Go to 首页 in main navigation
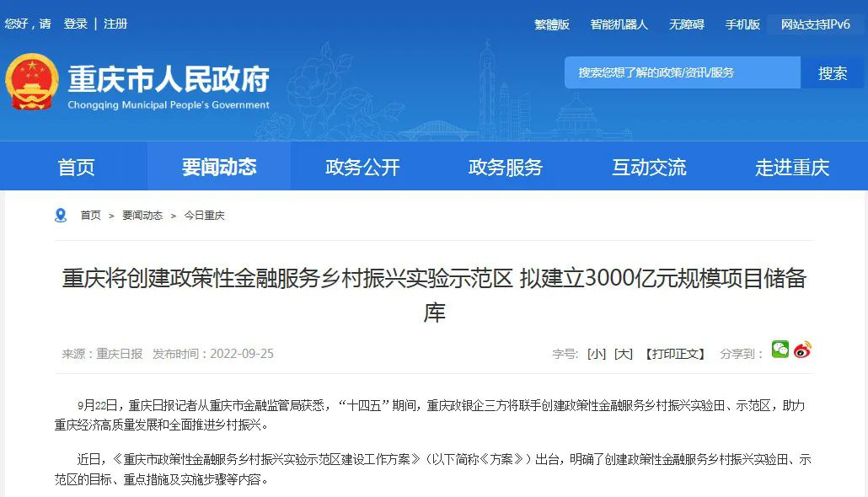 tap(76, 167)
